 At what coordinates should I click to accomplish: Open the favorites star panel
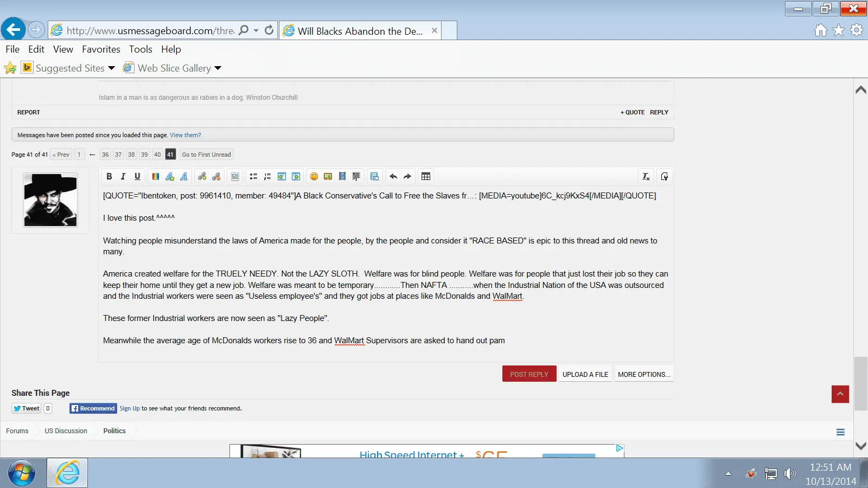839,30
